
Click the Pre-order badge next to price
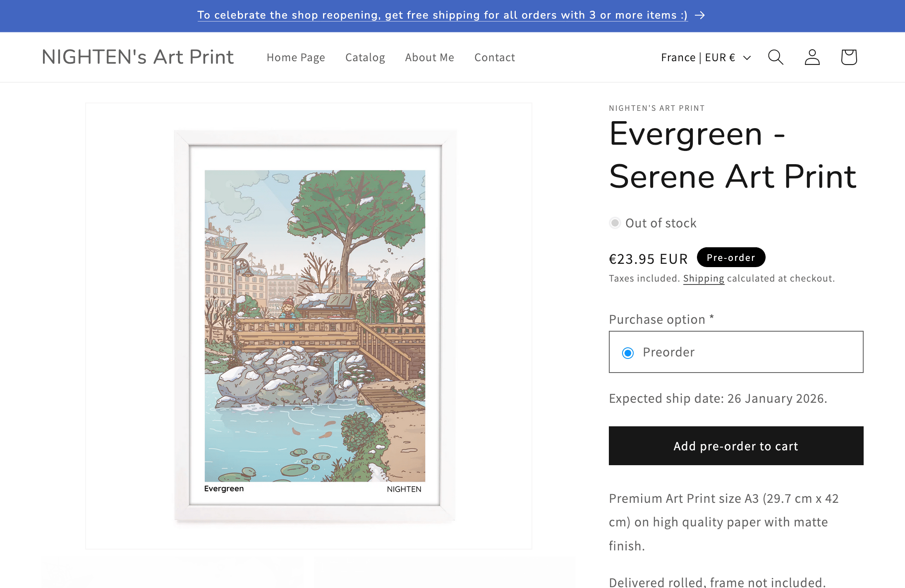[731, 258]
